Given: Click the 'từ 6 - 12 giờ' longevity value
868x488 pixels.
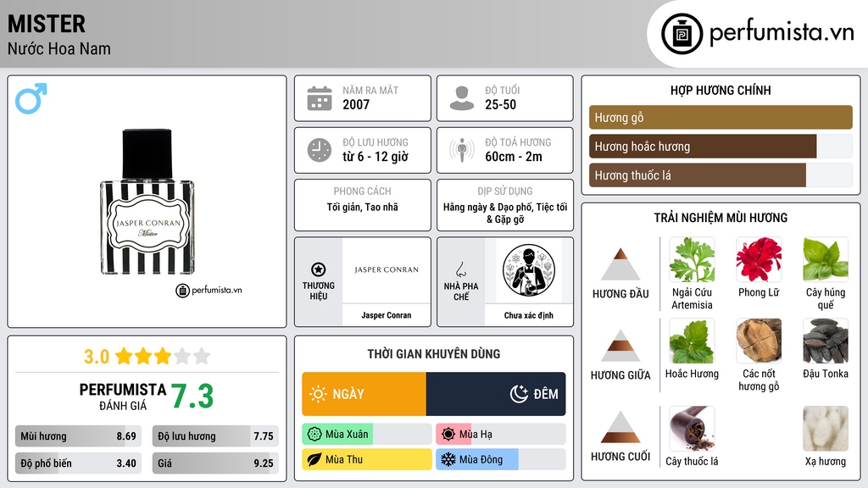Looking at the screenshot, I should tap(376, 157).
